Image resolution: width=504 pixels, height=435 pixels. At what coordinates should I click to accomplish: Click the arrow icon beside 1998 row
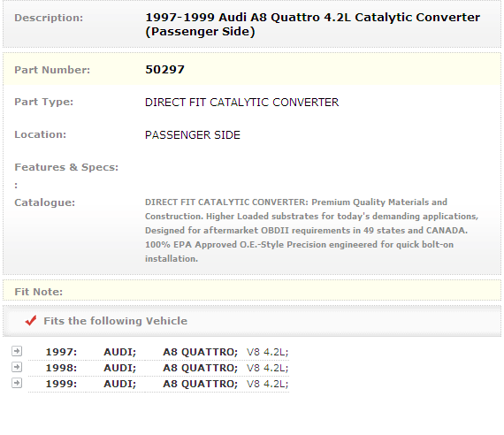17,367
